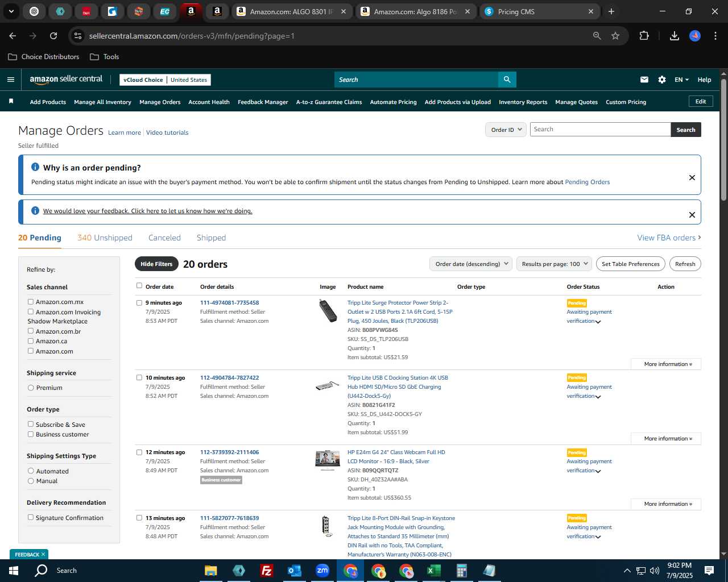The width and height of the screenshot is (728, 582).
Task: Tick the Amazon.ca sales channel checkbox
Action: click(x=31, y=341)
